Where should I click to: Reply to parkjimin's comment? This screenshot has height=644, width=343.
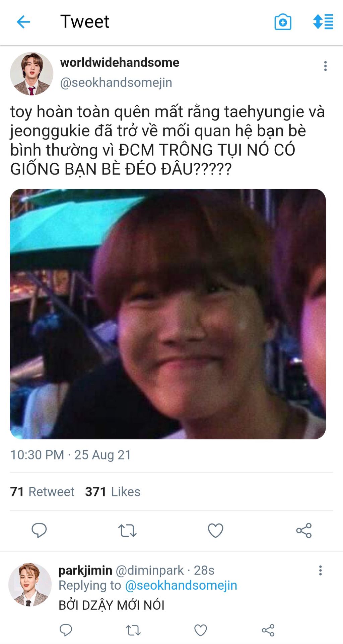[66, 630]
